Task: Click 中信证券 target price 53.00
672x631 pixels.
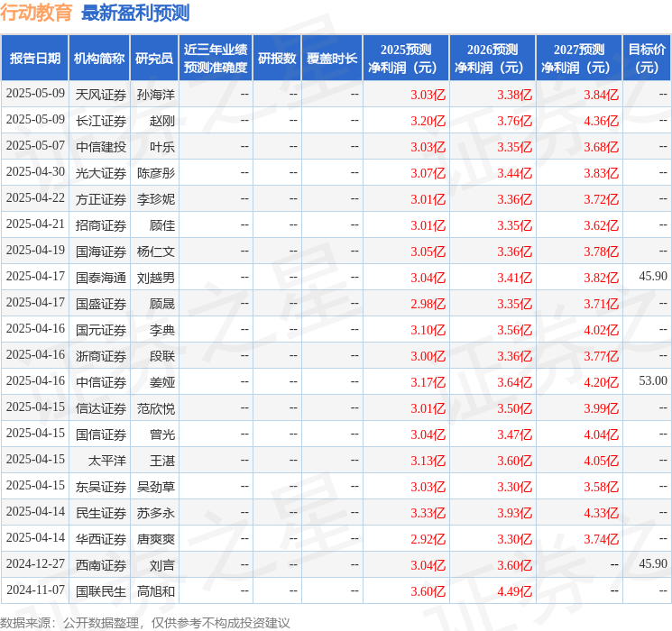Action: tap(653, 380)
